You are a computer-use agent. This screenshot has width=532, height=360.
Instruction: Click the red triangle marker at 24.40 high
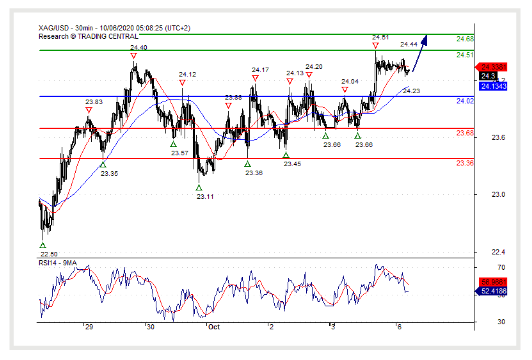(x=134, y=56)
